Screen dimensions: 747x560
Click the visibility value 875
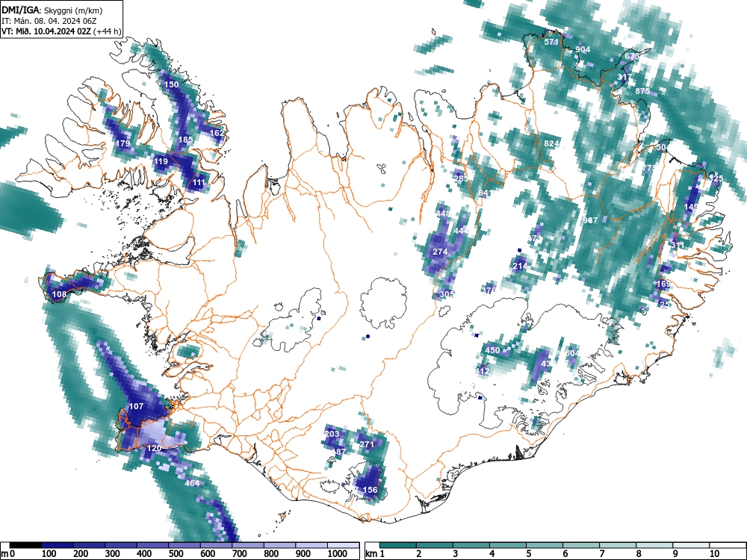(x=642, y=91)
